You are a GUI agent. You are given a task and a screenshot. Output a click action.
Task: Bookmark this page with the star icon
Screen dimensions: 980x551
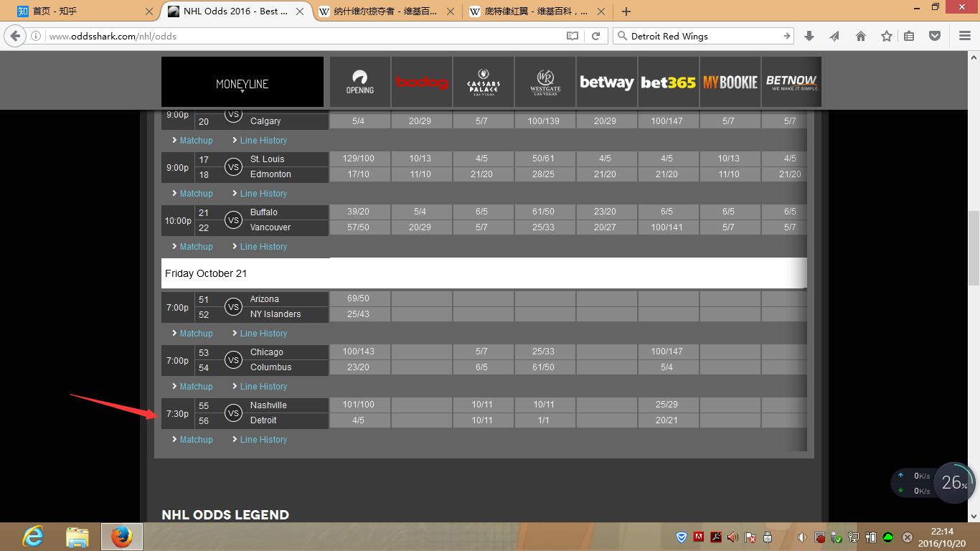(x=887, y=36)
